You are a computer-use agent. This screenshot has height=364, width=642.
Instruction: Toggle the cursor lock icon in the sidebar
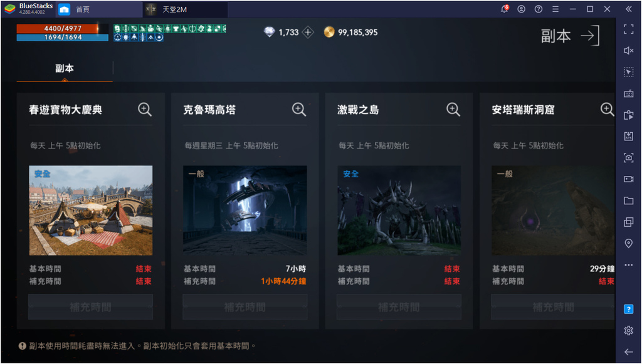coord(628,72)
